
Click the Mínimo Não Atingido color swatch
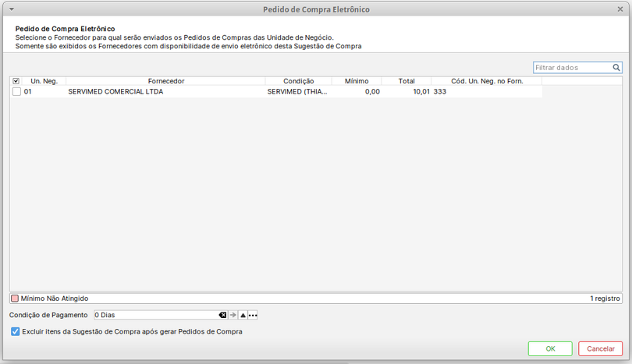tap(15, 298)
